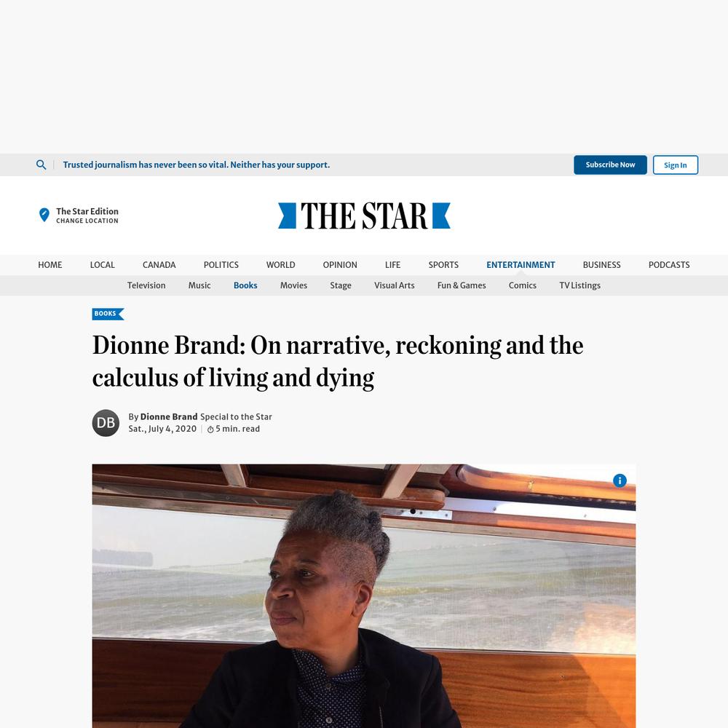Click the Sign In button

tap(675, 165)
